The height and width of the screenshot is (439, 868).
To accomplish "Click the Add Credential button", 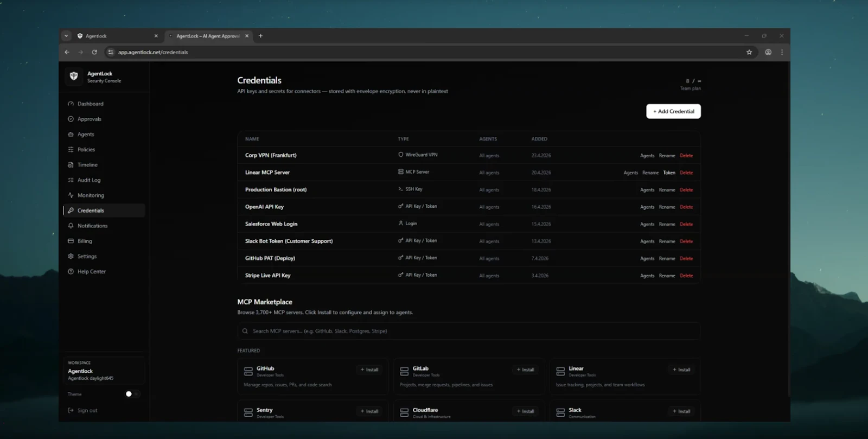I will click(673, 111).
